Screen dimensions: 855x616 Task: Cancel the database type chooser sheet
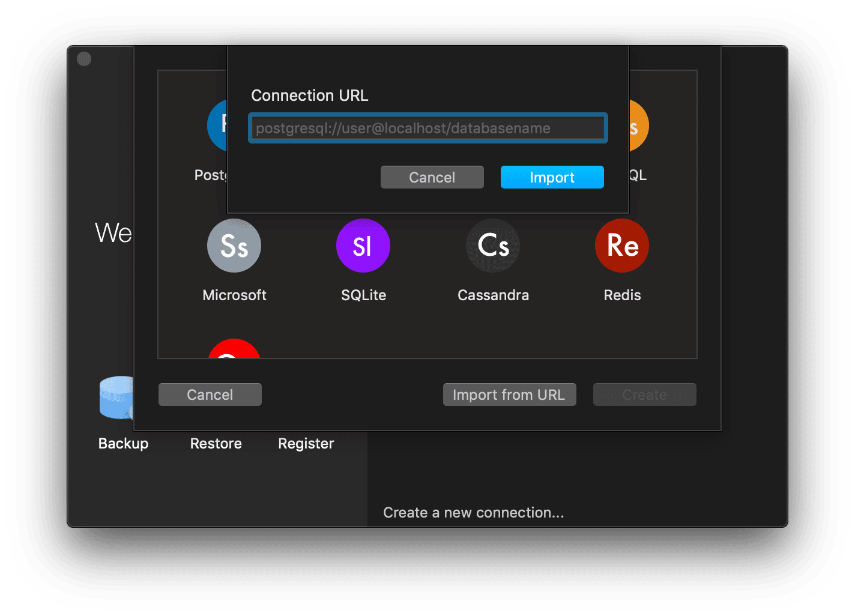click(x=210, y=394)
